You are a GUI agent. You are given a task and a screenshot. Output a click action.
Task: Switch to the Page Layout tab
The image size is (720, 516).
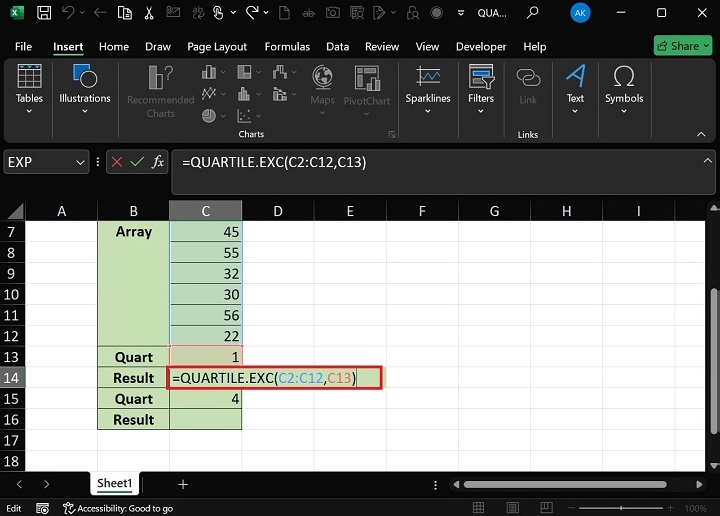click(x=217, y=46)
